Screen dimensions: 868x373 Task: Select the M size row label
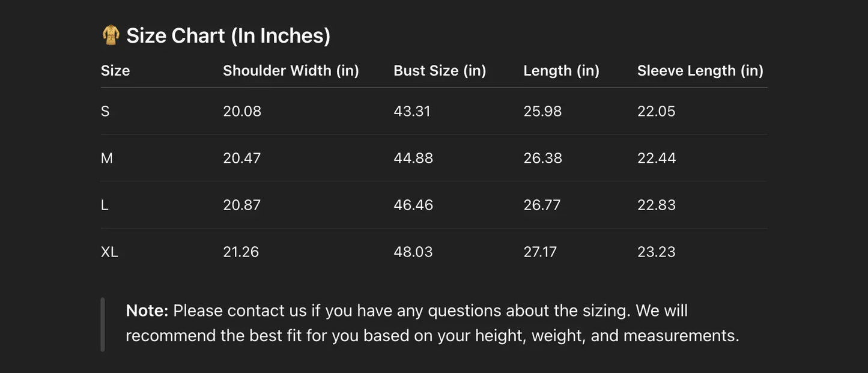[x=107, y=158]
